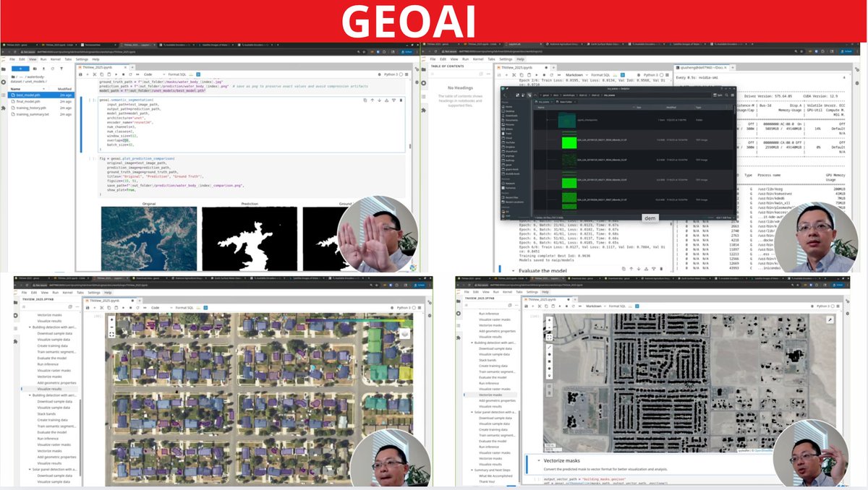Open the Settings menu in top-left JupyterLab

coord(82,59)
